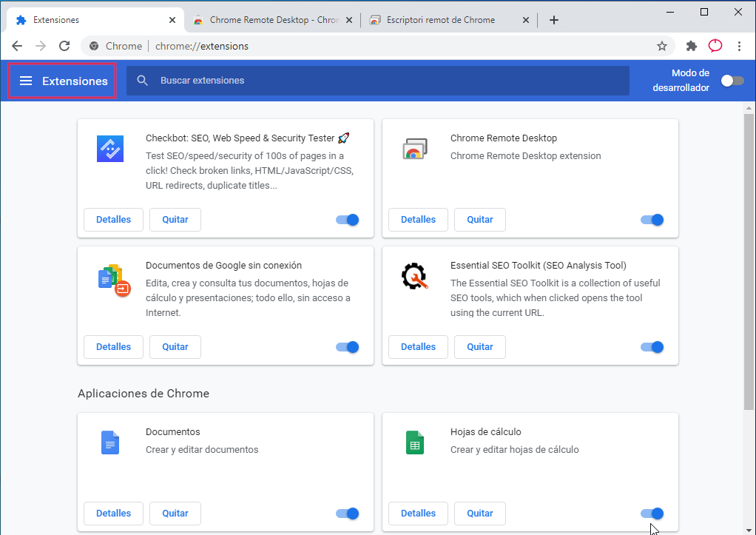Viewport: 756px width, 535px height.
Task: Switch to the Extensiones tab
Action: (95, 20)
